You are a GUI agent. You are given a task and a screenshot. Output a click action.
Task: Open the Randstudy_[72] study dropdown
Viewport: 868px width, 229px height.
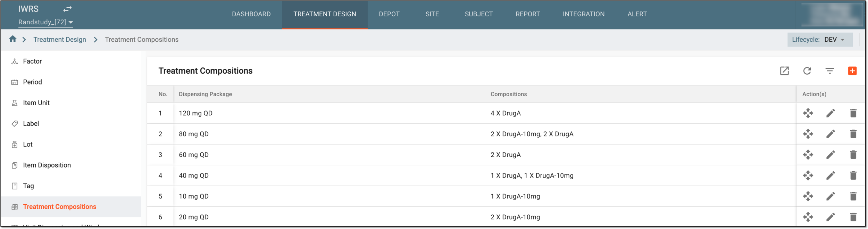45,22
